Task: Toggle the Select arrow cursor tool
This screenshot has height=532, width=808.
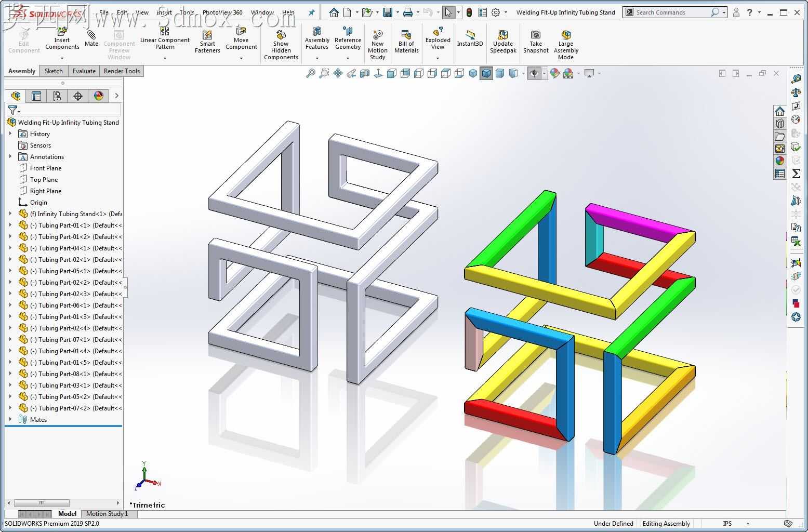Action: [x=448, y=12]
